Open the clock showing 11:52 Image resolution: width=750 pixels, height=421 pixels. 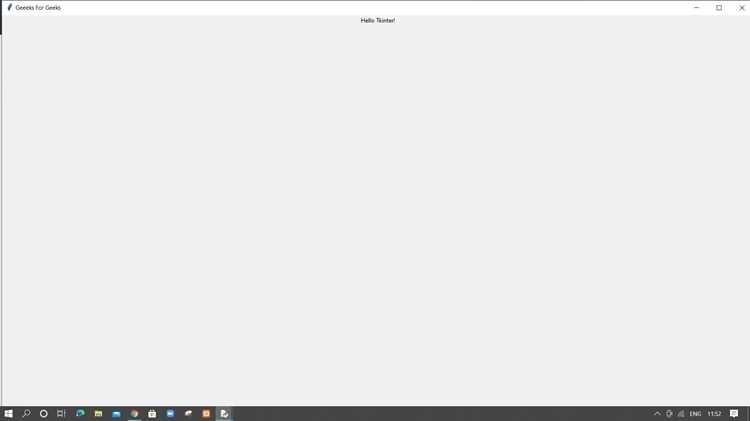(x=714, y=414)
